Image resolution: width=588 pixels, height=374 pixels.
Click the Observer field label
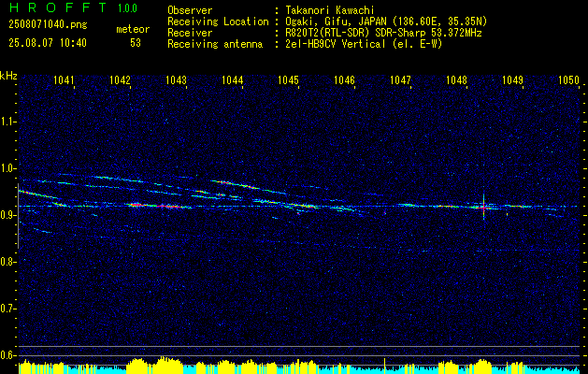(190, 11)
